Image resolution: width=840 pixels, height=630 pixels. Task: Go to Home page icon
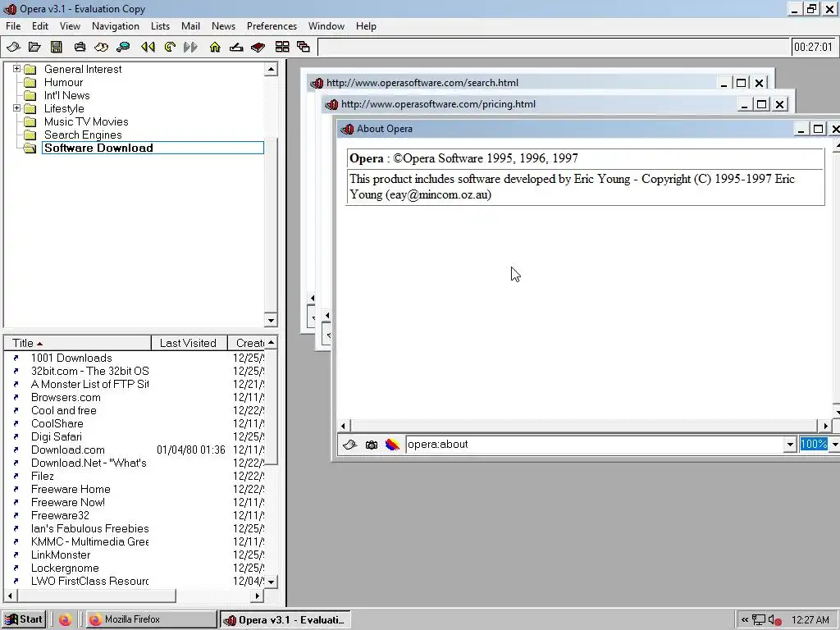click(215, 47)
